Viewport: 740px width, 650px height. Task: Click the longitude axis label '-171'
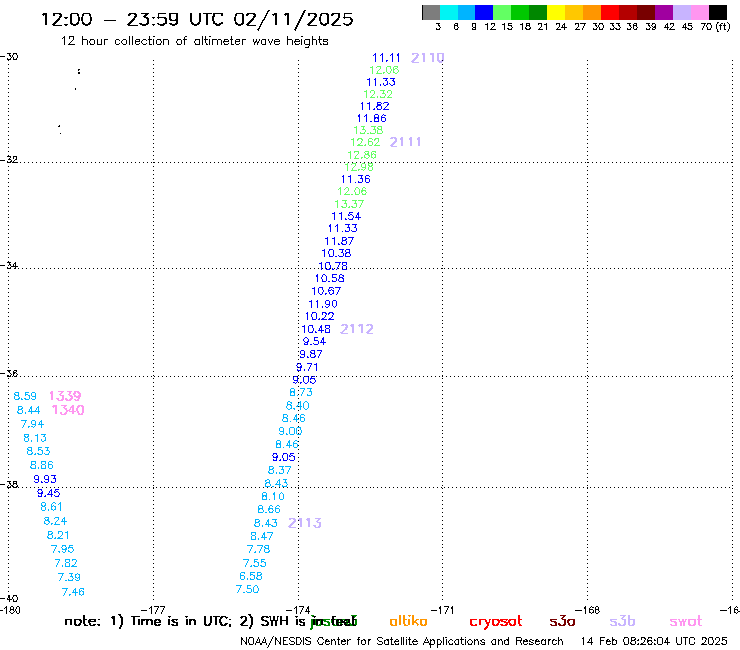pos(443,610)
